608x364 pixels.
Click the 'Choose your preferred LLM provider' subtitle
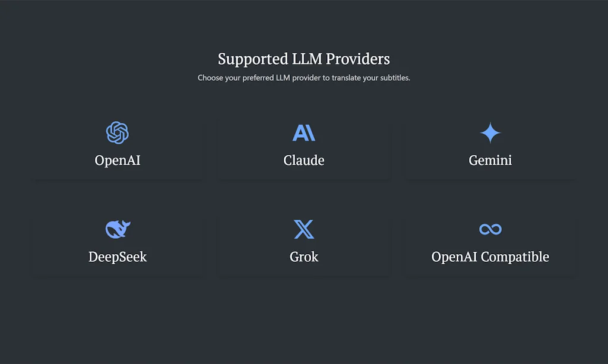click(304, 78)
